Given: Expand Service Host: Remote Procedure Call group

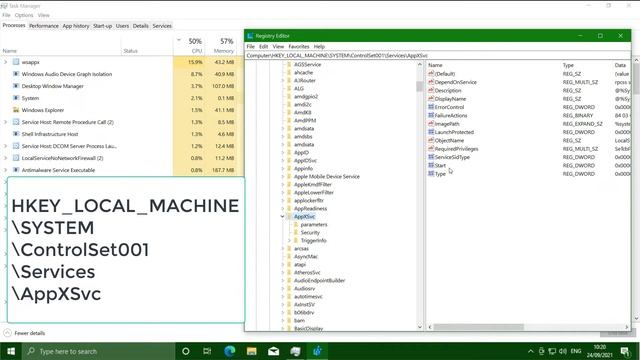Looking at the screenshot, I should (x=6, y=122).
